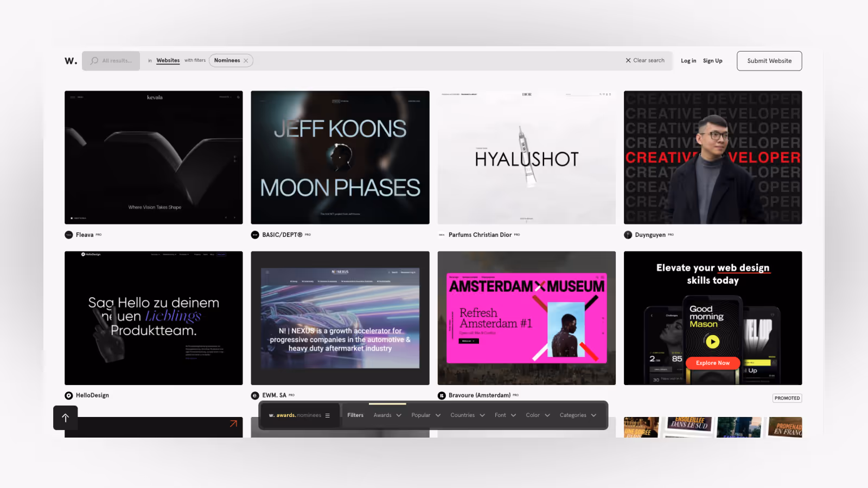Image resolution: width=868 pixels, height=488 pixels.
Task: Open the French posters thumbnail
Action: click(713, 427)
